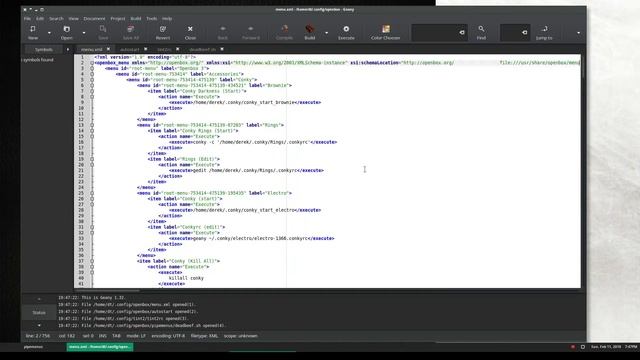Screen dimensions: 640x360
Task: Open the Tools menu
Action: [x=152, y=19]
